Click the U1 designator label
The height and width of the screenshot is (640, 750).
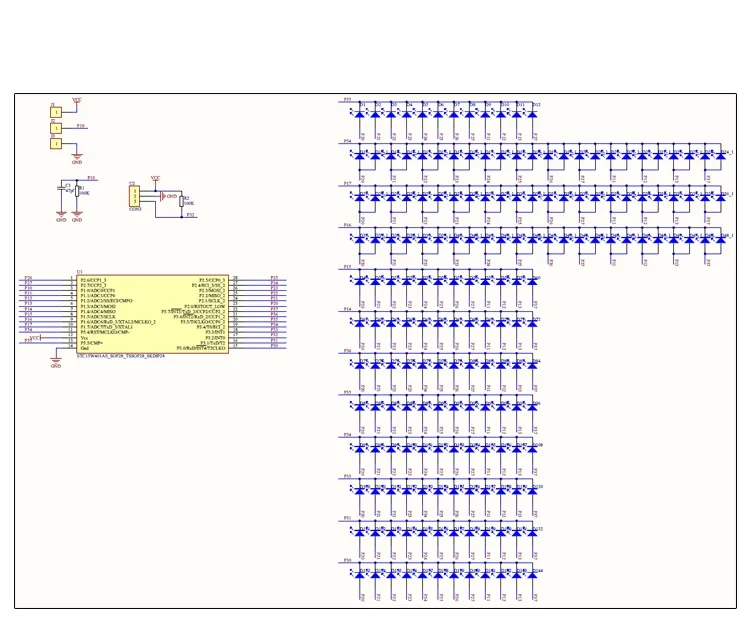[79, 272]
